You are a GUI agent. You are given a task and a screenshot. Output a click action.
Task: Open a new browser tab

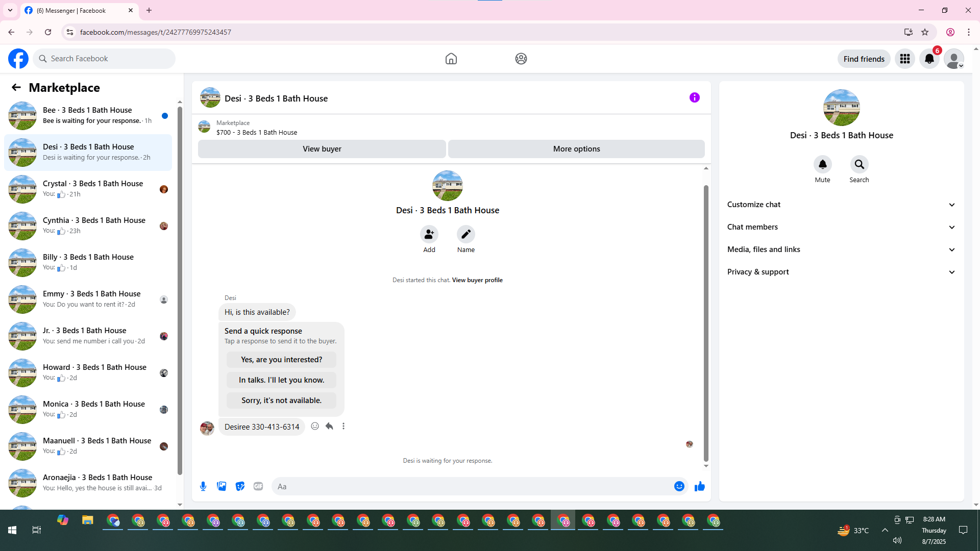click(149, 10)
